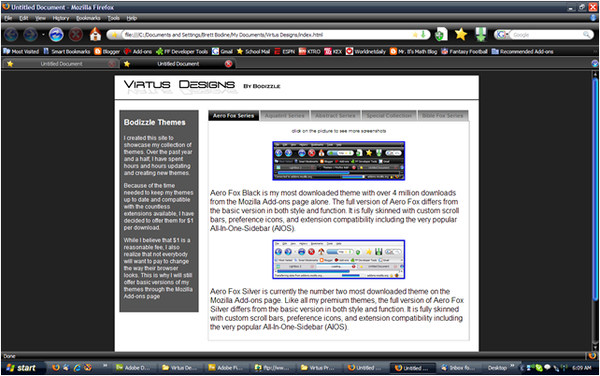The height and width of the screenshot is (376, 600).
Task: Open Mr. B's Math Blog bookmark
Action: pyautogui.click(x=413, y=51)
